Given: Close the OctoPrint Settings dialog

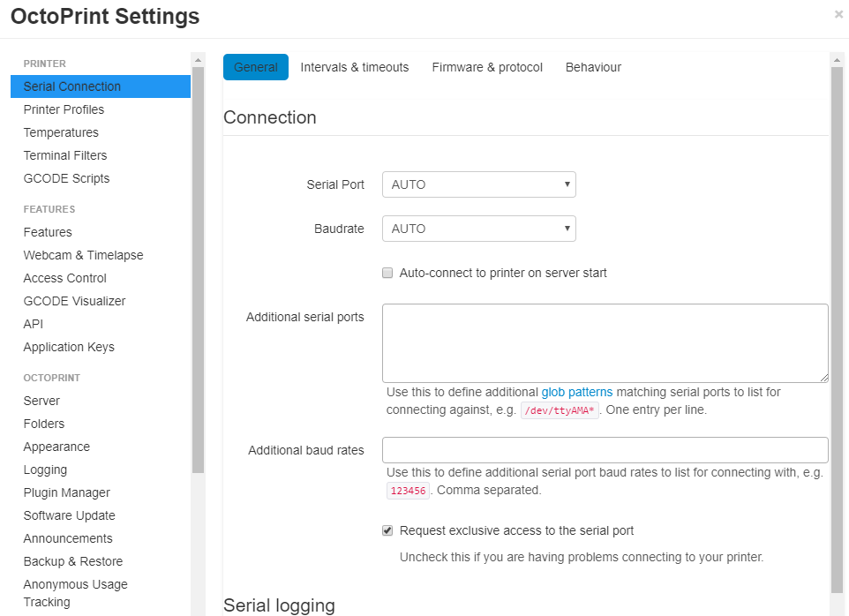Looking at the screenshot, I should [838, 13].
